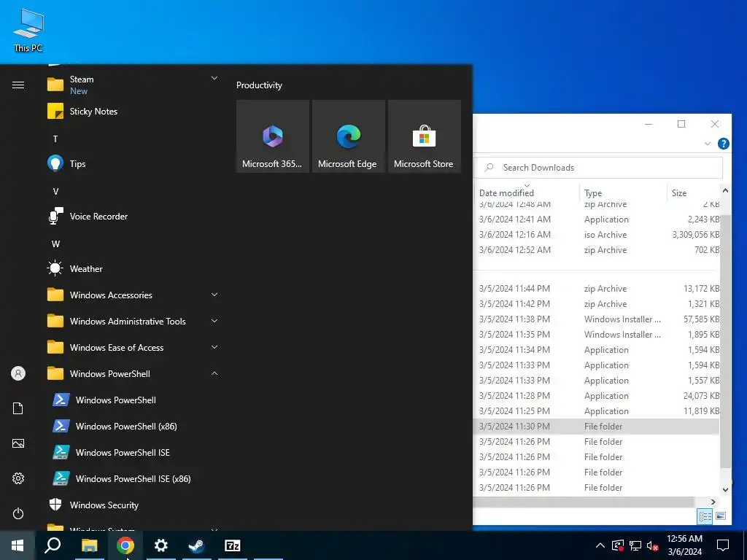Launch Voice Recorder

(x=133, y=216)
